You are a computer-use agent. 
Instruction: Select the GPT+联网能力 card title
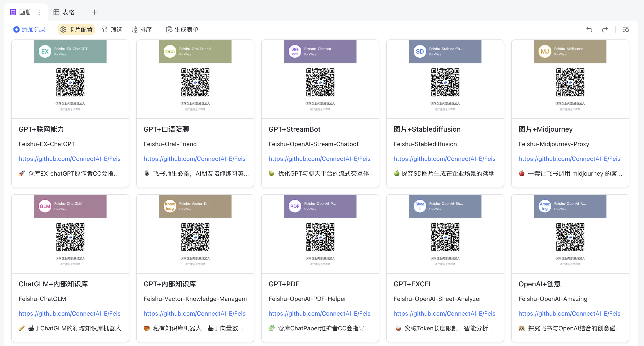pyautogui.click(x=41, y=129)
